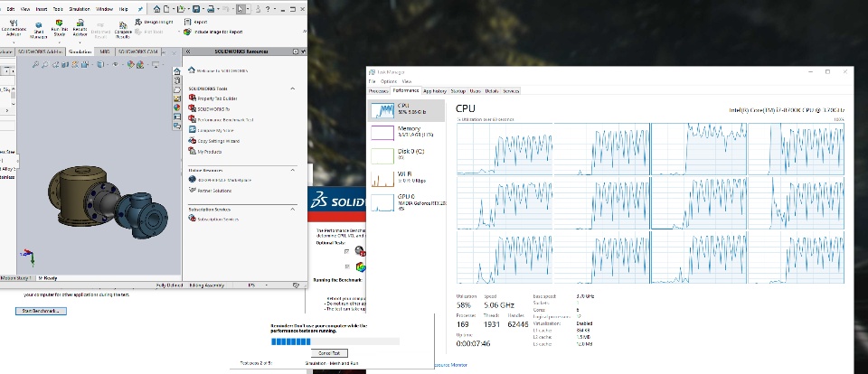868x374 pixels.
Task: Click Start Benchmark button
Action: (41, 311)
